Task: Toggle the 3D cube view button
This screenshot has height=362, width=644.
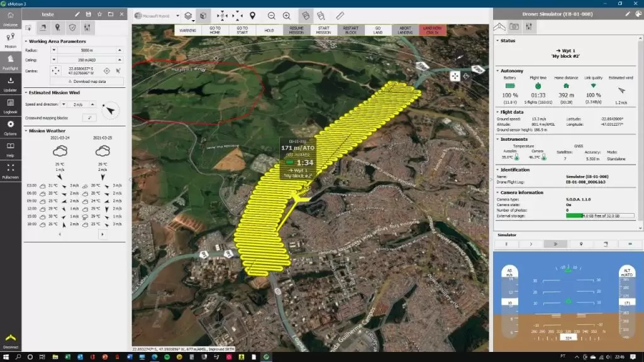Action: coord(203,14)
